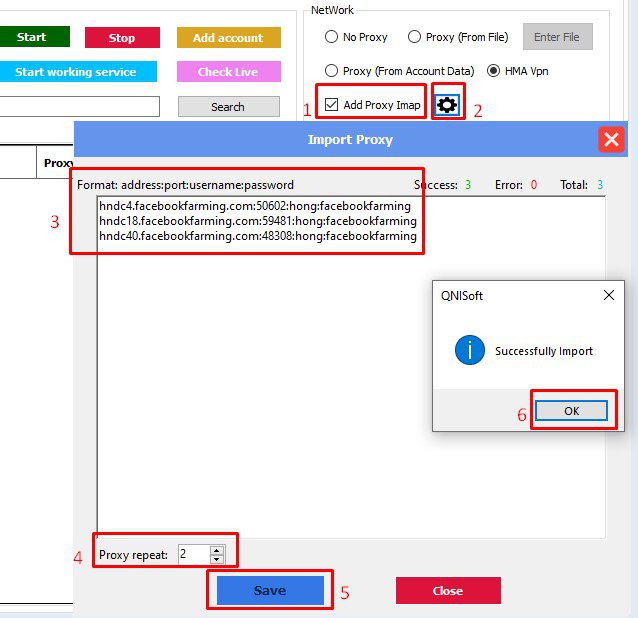Click the blue Save button
This screenshot has width=638, height=618.
(x=270, y=590)
